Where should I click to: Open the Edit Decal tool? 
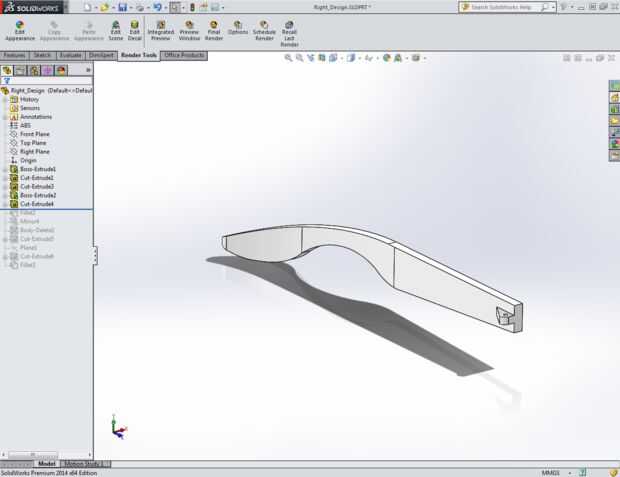[134, 31]
